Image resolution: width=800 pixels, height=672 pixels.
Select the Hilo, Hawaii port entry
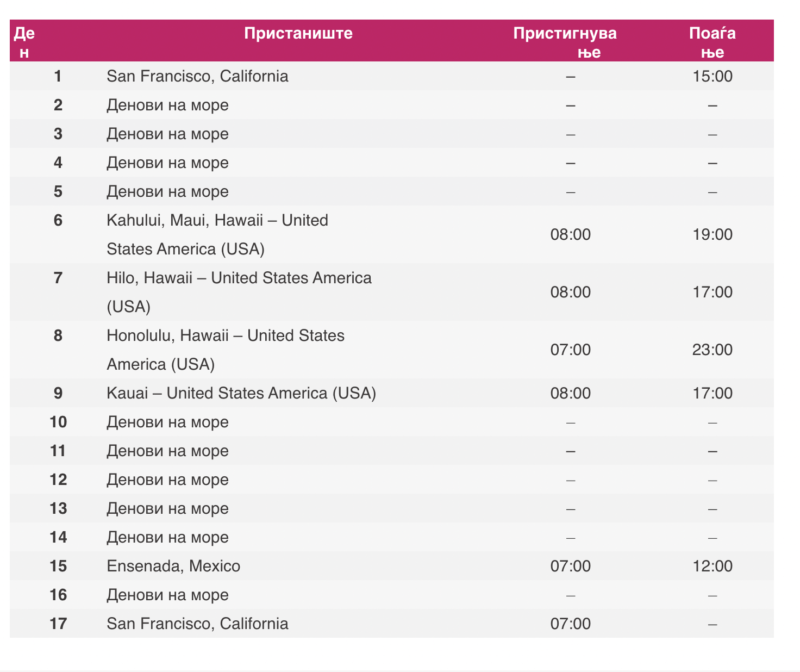click(239, 292)
